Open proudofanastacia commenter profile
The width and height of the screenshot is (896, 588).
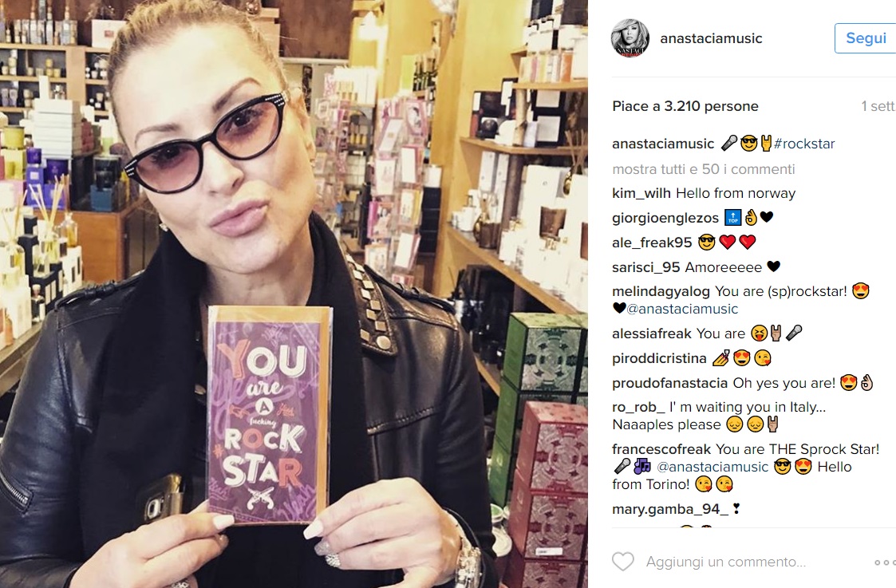click(669, 383)
